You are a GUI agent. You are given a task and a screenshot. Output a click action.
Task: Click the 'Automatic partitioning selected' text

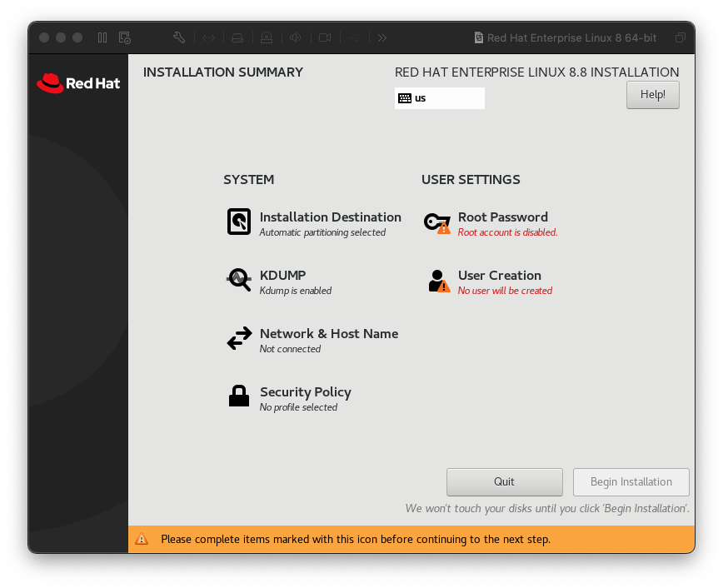[x=322, y=232]
